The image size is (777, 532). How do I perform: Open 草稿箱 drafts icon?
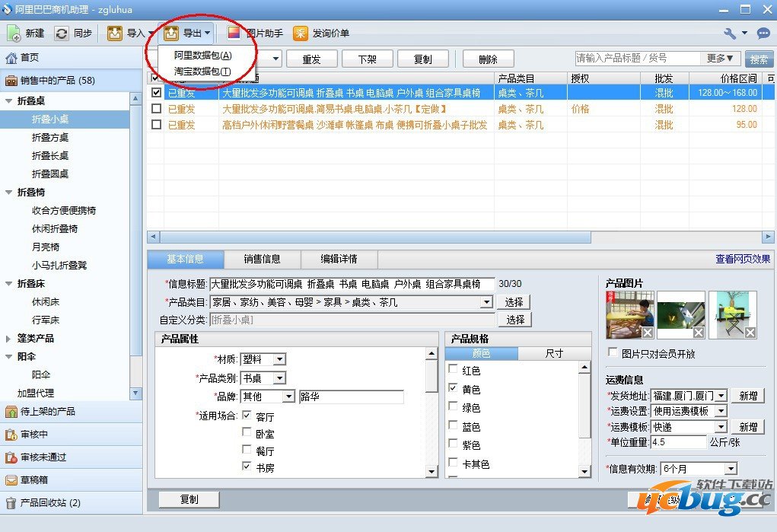click(x=11, y=480)
